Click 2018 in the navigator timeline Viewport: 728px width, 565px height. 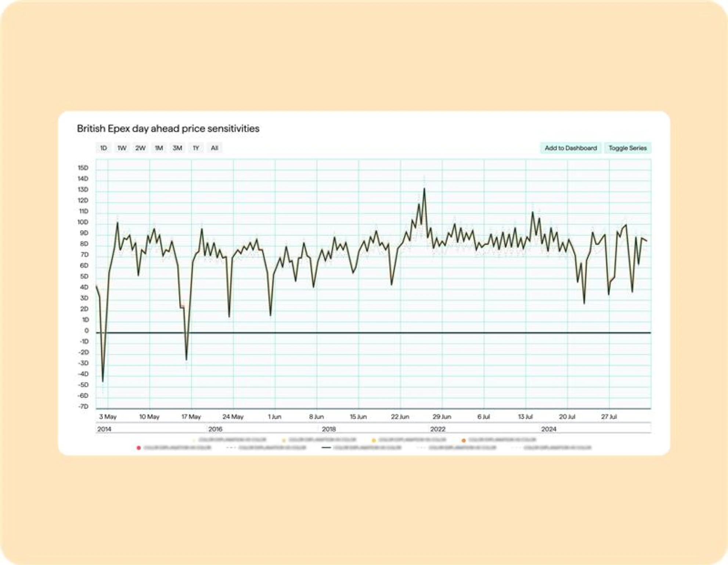tap(329, 429)
